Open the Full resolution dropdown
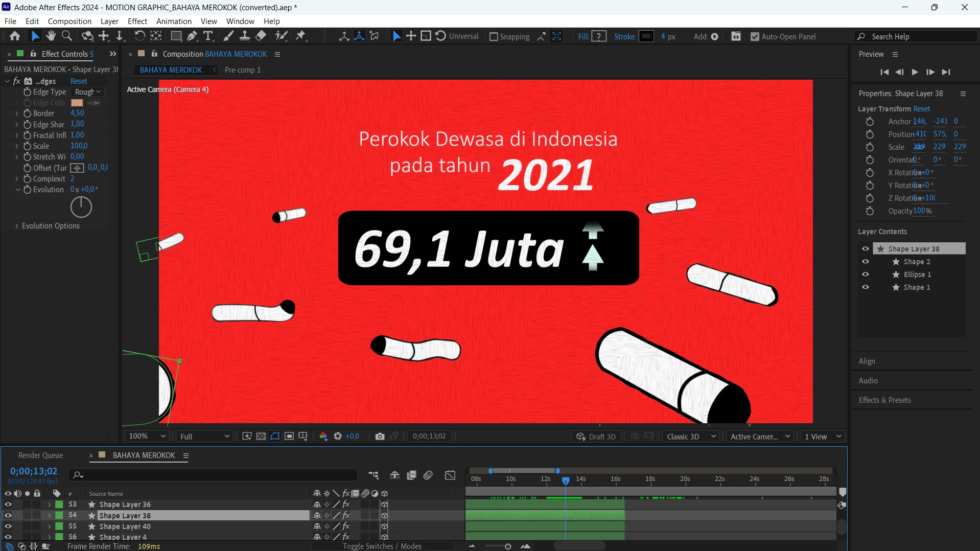The width and height of the screenshot is (980, 551). (204, 437)
